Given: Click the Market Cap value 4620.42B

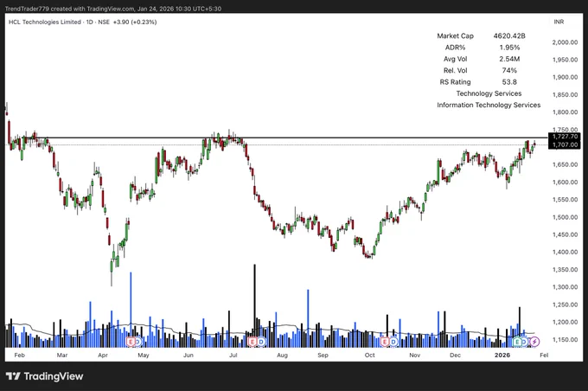Looking at the screenshot, I should coord(509,36).
